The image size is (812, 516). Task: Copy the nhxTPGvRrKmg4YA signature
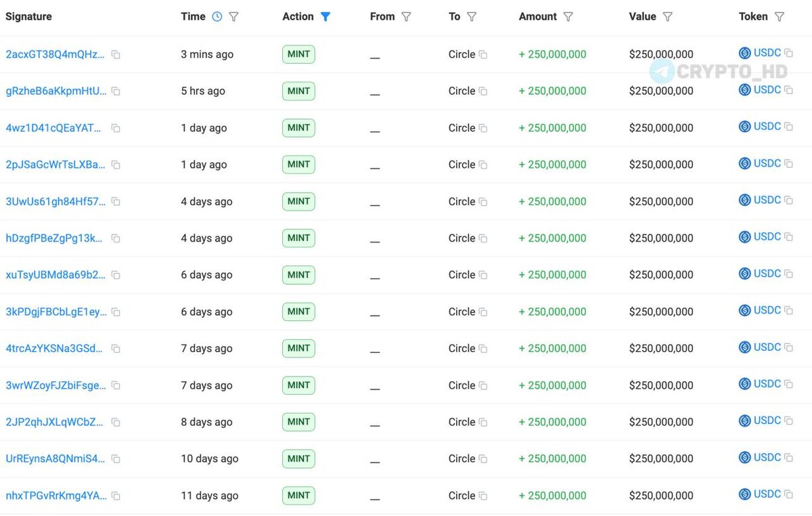116,496
